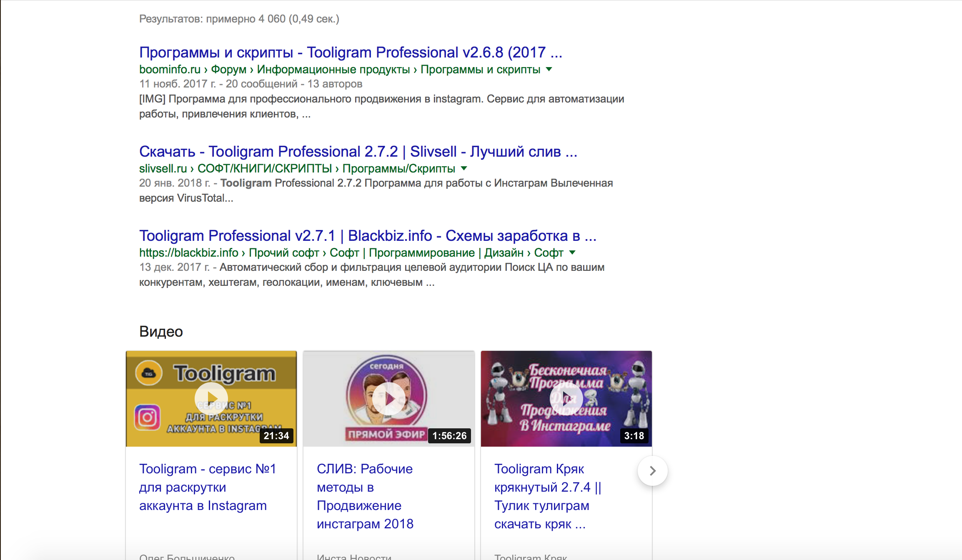Play the ПРЯМОЙ ЭФИР video thumbnail

(x=388, y=398)
